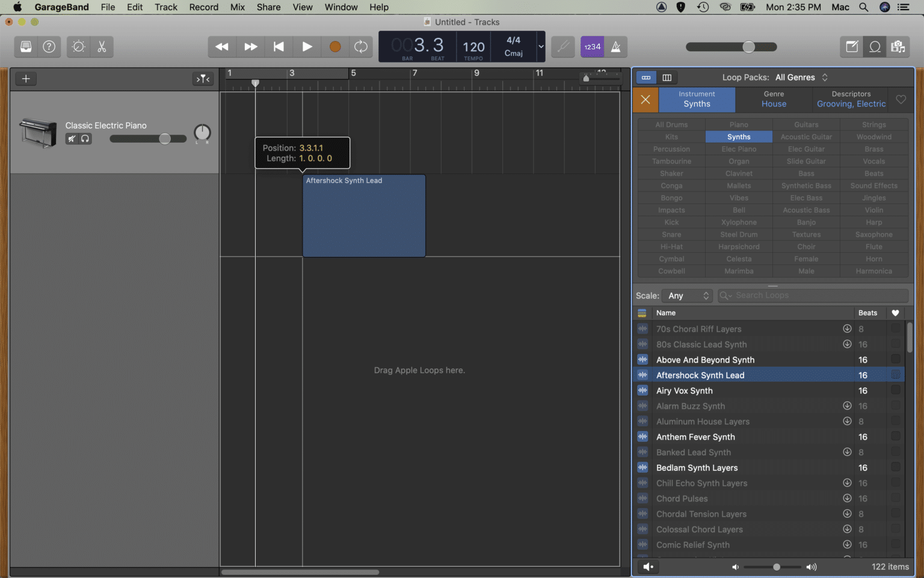Select the Aftershock Synth Lead loop
The height and width of the screenshot is (578, 924).
(x=700, y=374)
